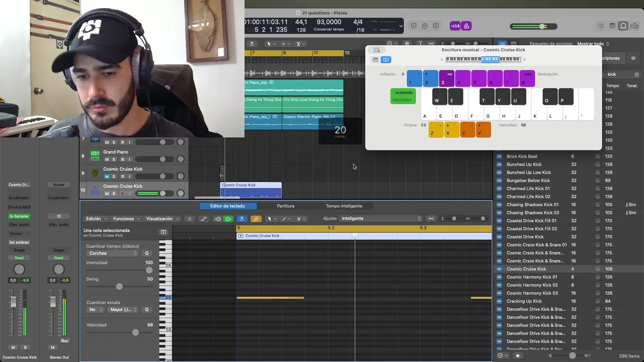Open the media browser icon
This screenshot has height=362, width=644.
point(635,26)
